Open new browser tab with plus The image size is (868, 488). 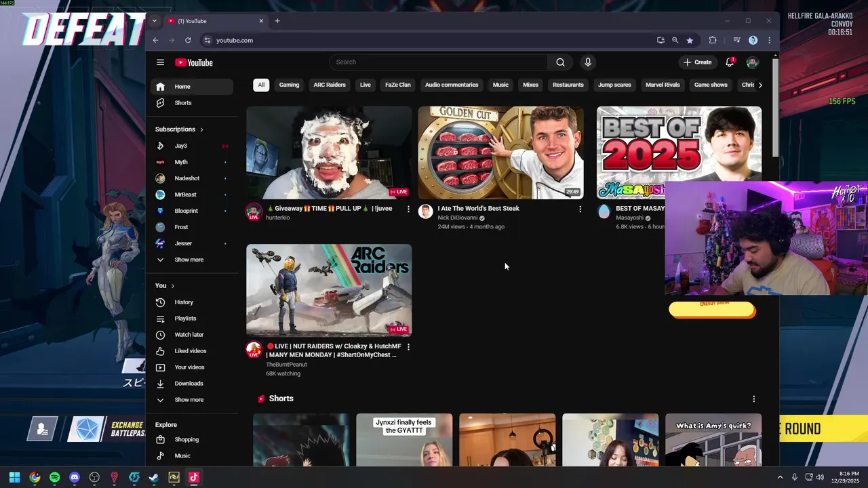pyautogui.click(x=277, y=21)
